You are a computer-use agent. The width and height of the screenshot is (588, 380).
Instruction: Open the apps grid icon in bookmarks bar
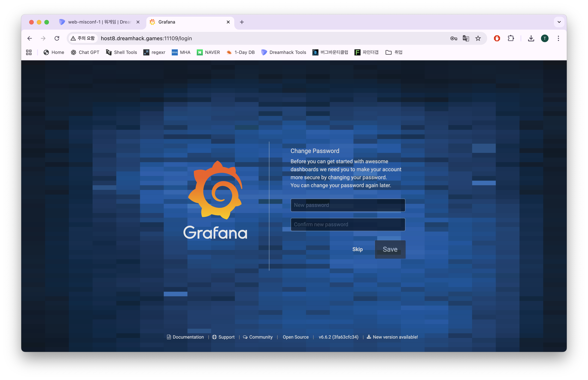(29, 52)
